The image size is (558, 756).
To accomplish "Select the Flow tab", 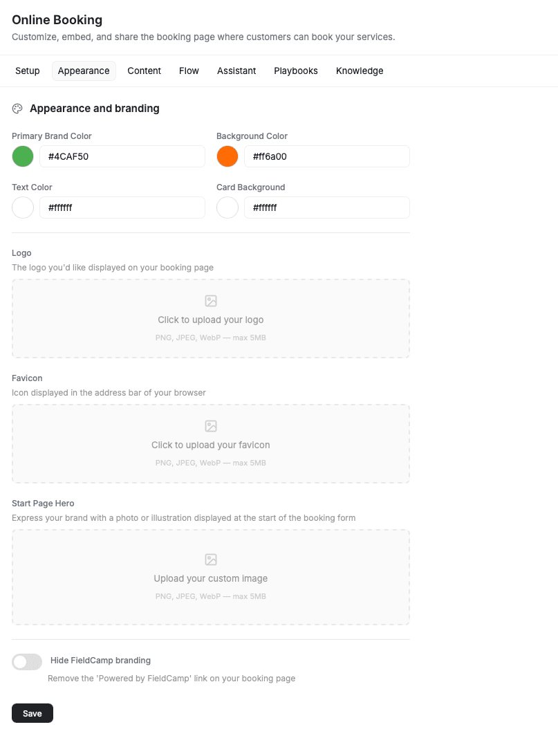I will click(x=189, y=71).
